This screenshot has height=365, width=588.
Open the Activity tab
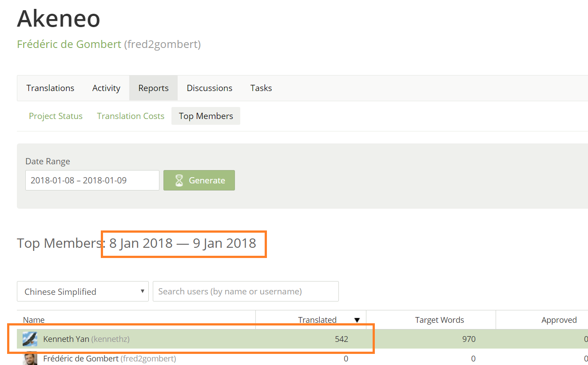point(106,88)
